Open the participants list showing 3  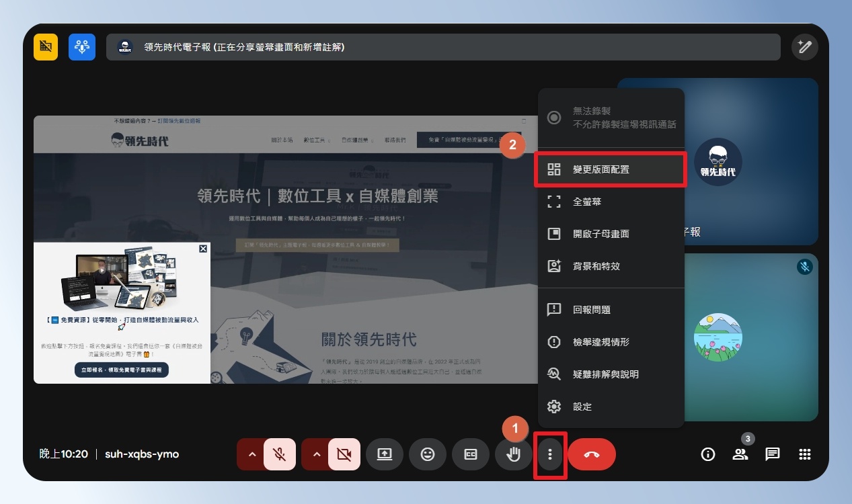pyautogui.click(x=740, y=454)
